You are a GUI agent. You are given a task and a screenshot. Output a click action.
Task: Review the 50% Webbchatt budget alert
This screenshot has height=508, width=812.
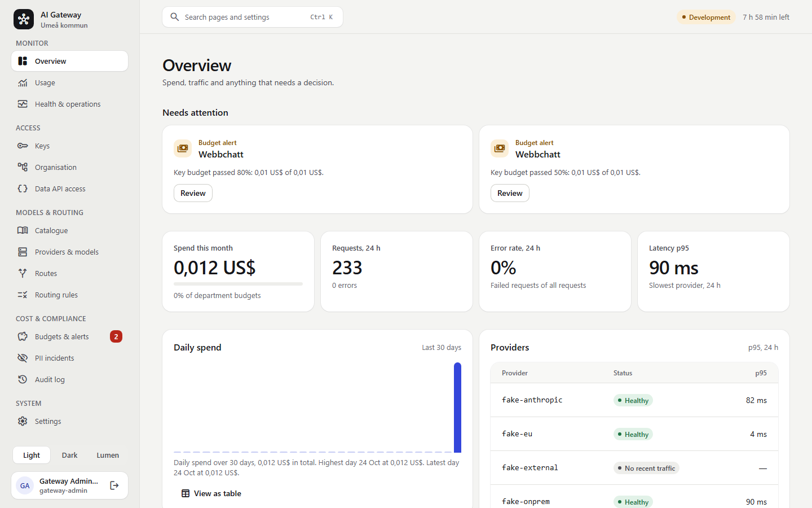click(510, 193)
